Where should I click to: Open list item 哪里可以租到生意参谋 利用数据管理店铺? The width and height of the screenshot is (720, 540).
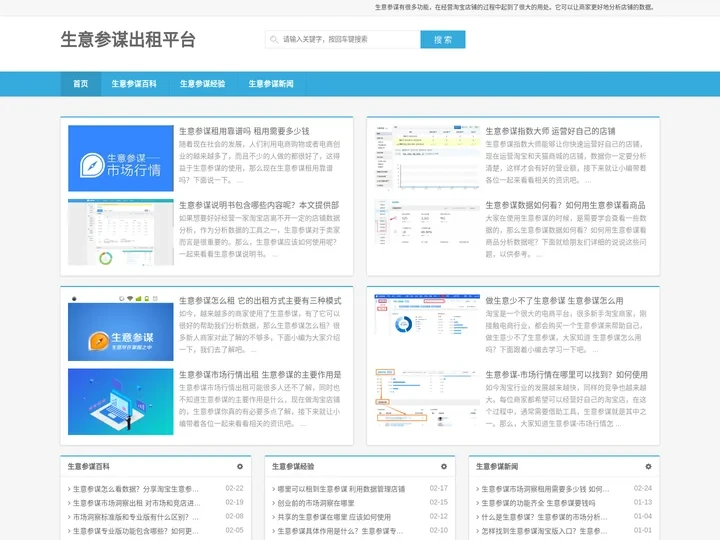[341, 489]
